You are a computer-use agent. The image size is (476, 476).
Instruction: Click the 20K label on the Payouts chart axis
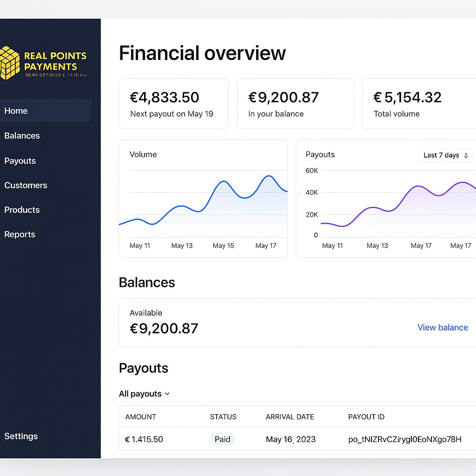[312, 215]
